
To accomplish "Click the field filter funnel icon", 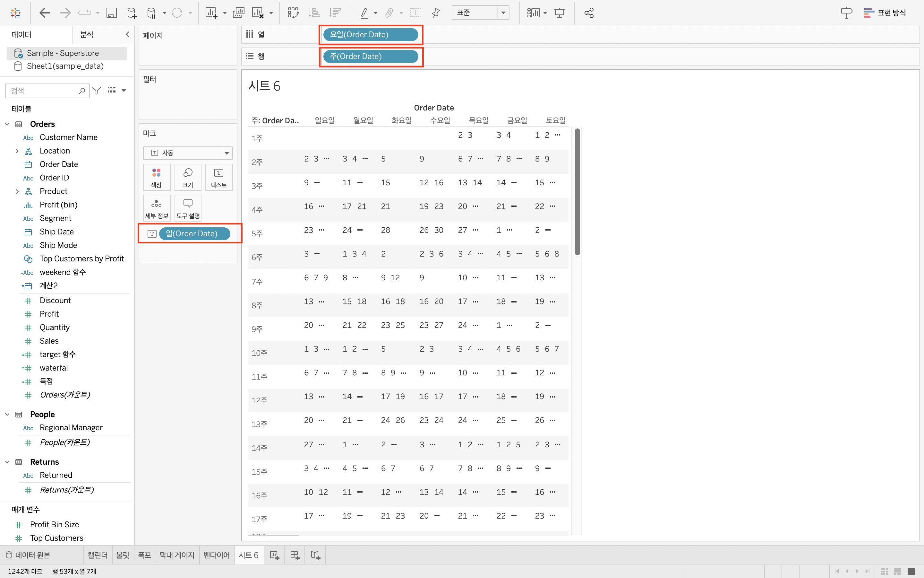I will click(x=97, y=91).
